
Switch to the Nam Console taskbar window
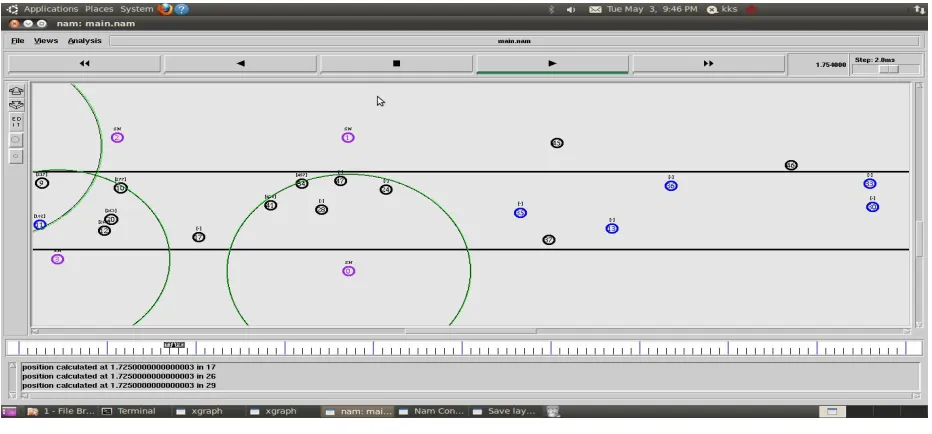(432, 411)
